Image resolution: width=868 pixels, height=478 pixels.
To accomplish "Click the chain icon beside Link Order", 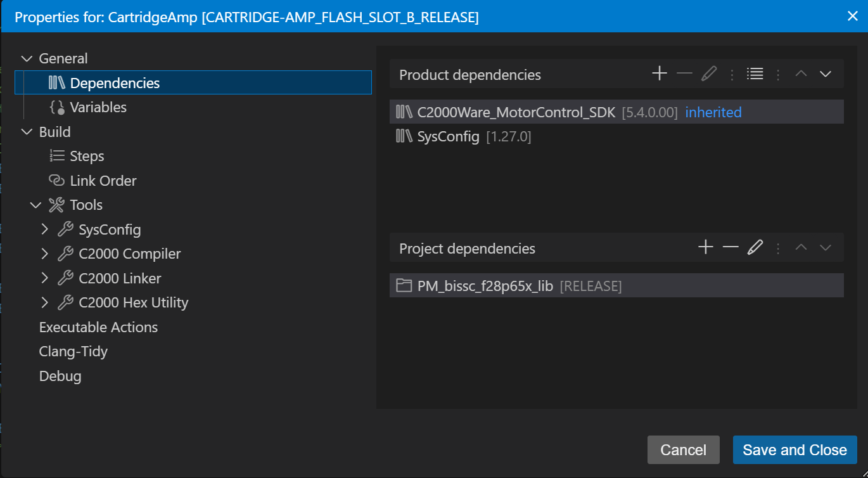I will point(57,181).
